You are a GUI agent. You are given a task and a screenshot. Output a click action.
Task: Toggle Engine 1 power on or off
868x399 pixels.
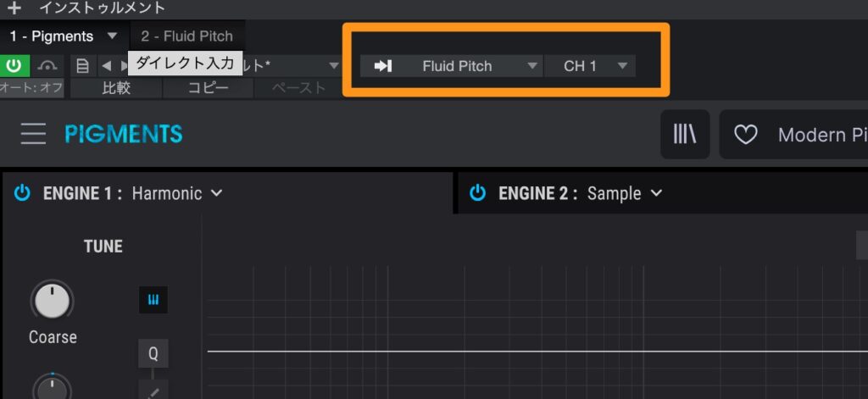22,193
